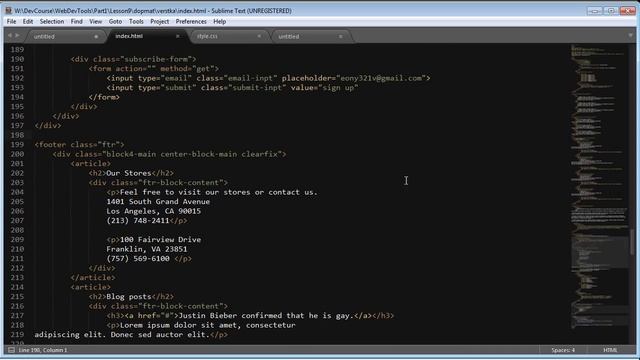Toggle the side bar switch icon in status bar

coord(11,350)
